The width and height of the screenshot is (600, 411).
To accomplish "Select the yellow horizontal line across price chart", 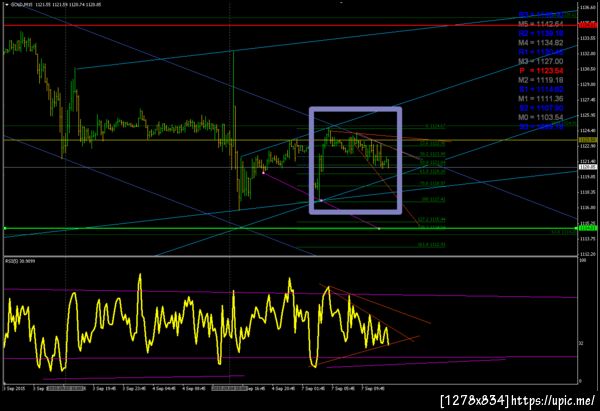I will pos(291,140).
